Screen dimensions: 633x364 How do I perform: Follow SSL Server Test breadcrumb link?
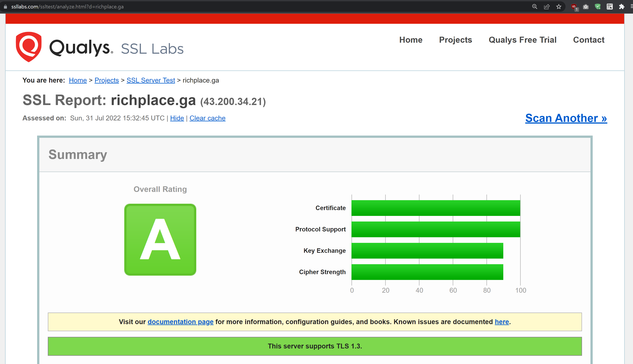[151, 80]
